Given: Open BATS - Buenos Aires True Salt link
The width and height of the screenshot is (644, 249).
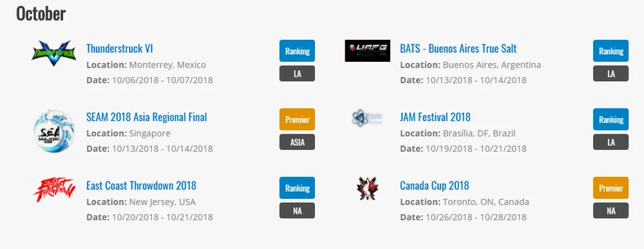Looking at the screenshot, I should pos(459,48).
